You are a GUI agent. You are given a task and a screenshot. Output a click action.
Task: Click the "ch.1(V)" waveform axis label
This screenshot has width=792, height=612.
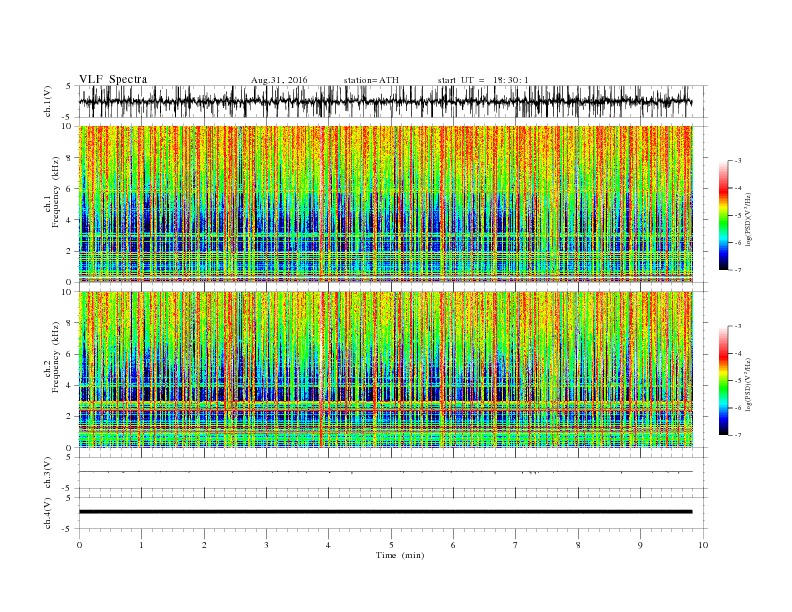(48, 101)
